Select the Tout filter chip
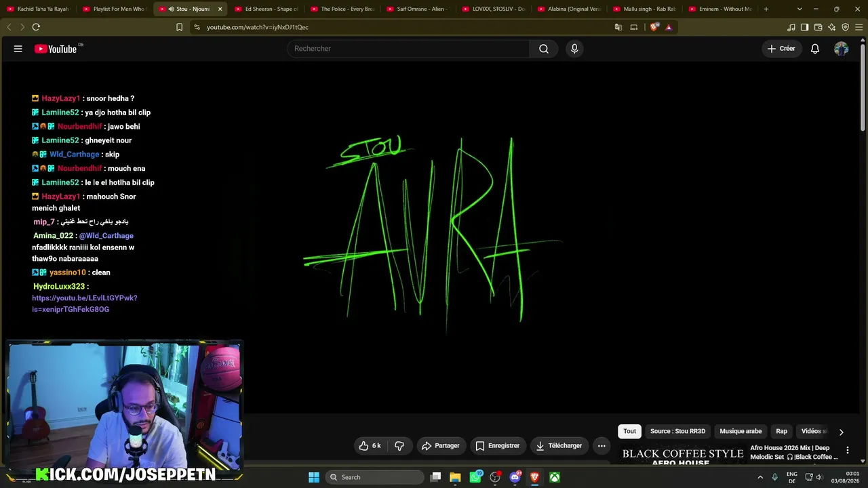 (630, 431)
